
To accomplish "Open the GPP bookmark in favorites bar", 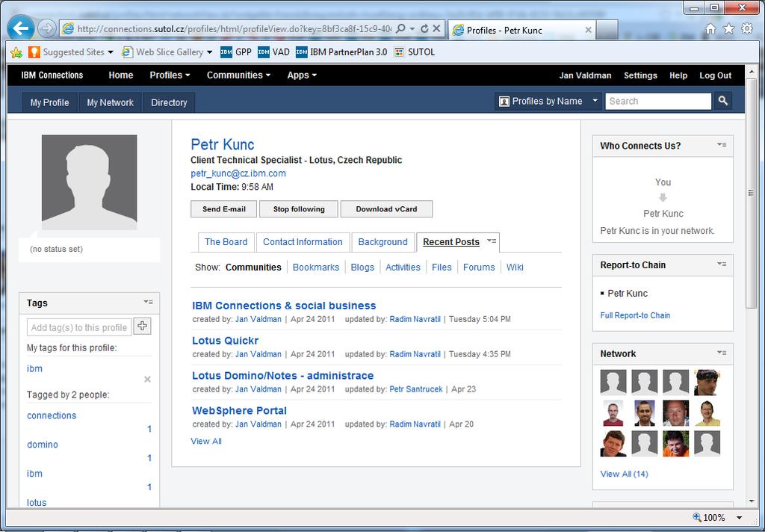I will tap(235, 52).
